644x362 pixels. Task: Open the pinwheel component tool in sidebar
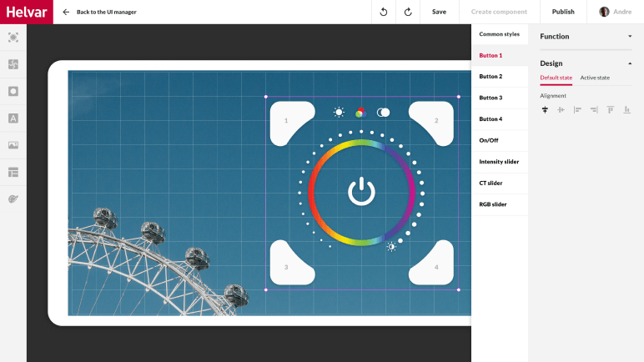point(13,64)
